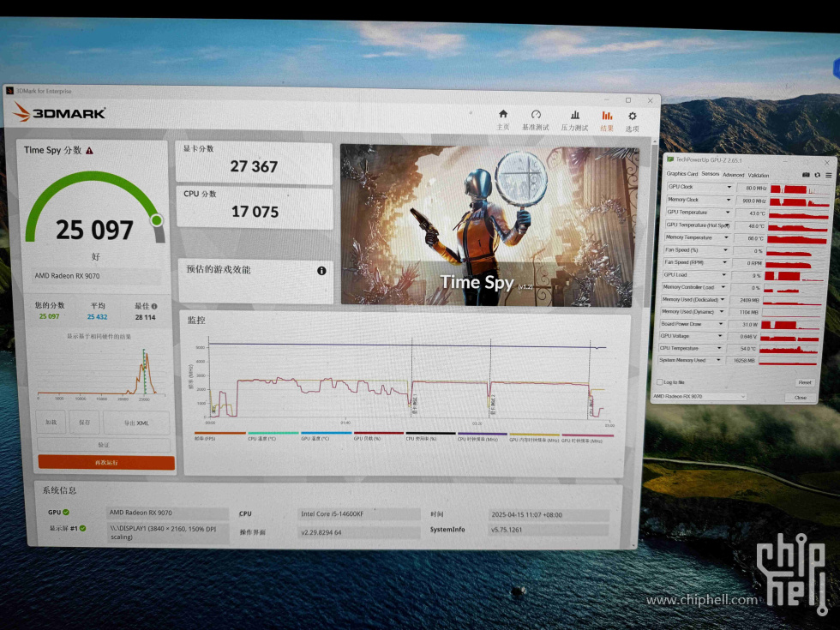Click the GPU-Z Reset button
The height and width of the screenshot is (630, 840).
[804, 382]
